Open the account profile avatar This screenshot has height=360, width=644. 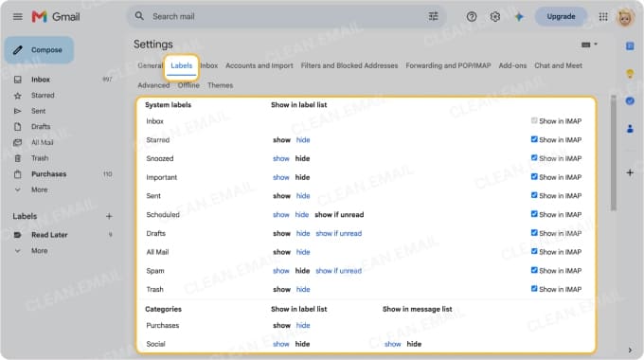tap(625, 17)
